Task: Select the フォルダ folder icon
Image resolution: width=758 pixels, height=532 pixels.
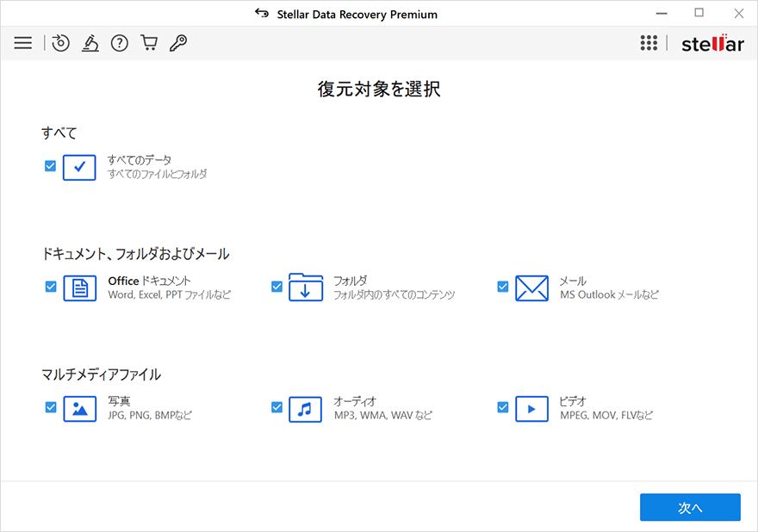Action: tap(305, 288)
